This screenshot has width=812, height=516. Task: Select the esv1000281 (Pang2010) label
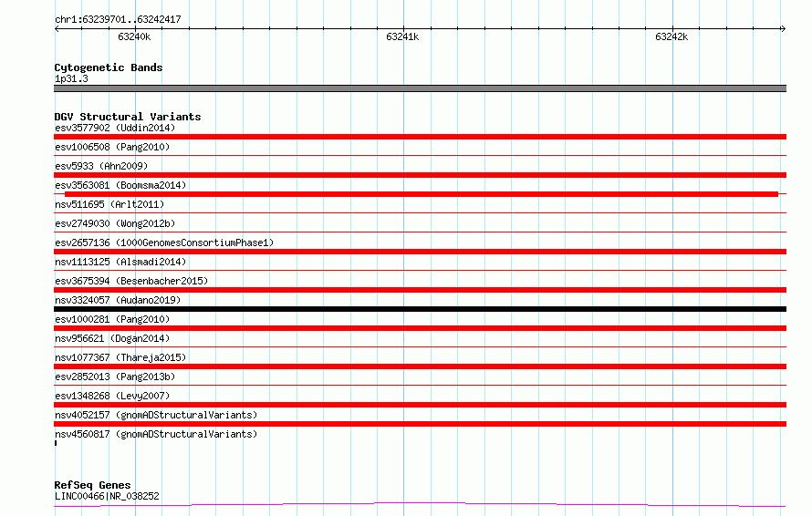point(112,319)
